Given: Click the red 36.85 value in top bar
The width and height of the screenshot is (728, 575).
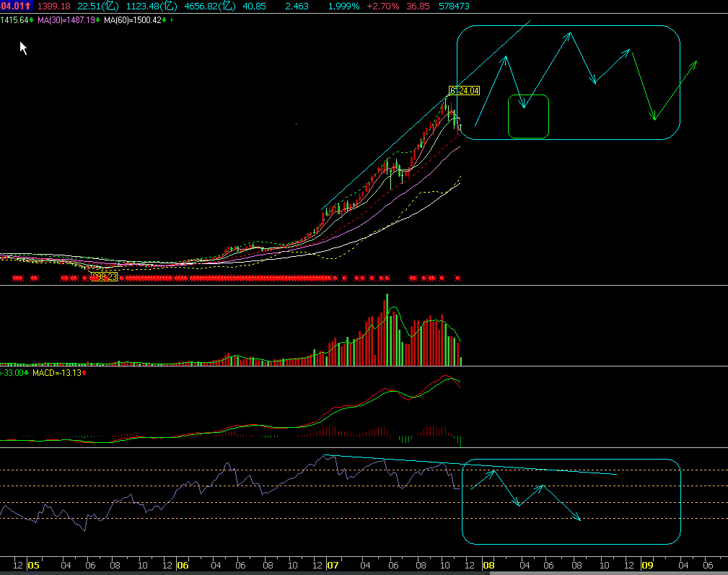Looking at the screenshot, I should (x=418, y=6).
